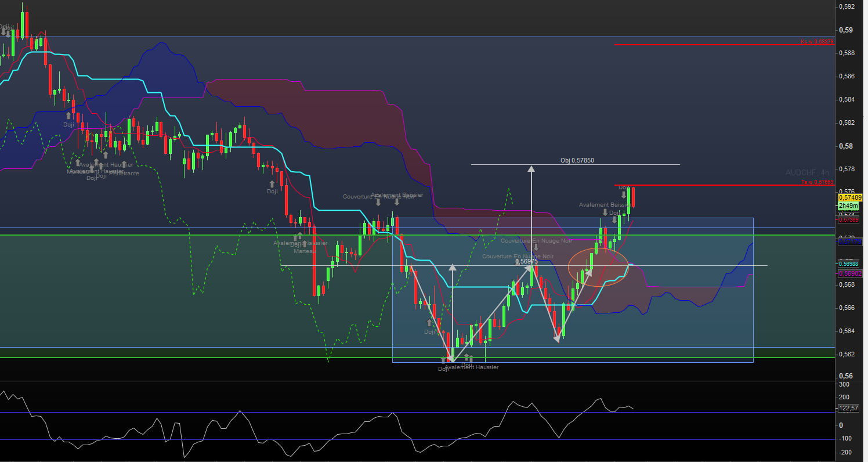Click the Pénétrante candlestick pattern label

click(x=125, y=174)
